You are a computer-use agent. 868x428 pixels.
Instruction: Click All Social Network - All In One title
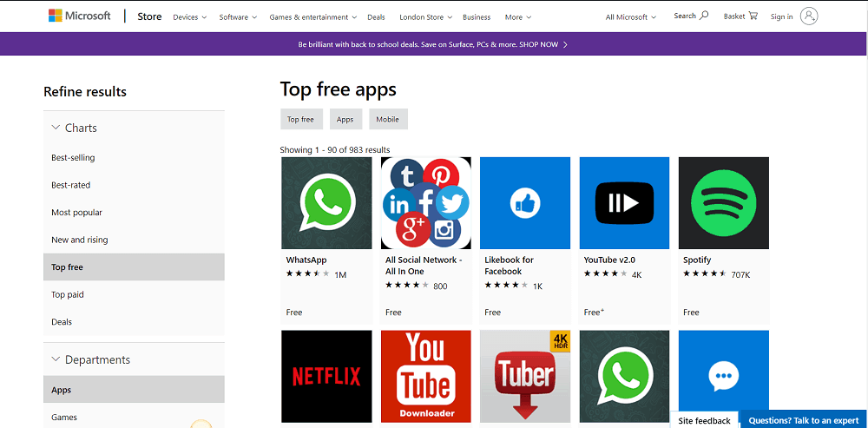[x=424, y=266]
